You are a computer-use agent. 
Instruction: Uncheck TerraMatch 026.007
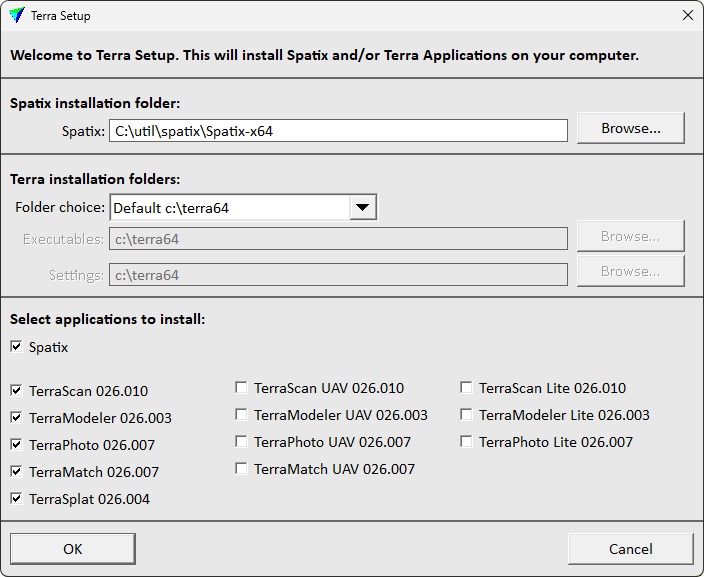coord(16,471)
